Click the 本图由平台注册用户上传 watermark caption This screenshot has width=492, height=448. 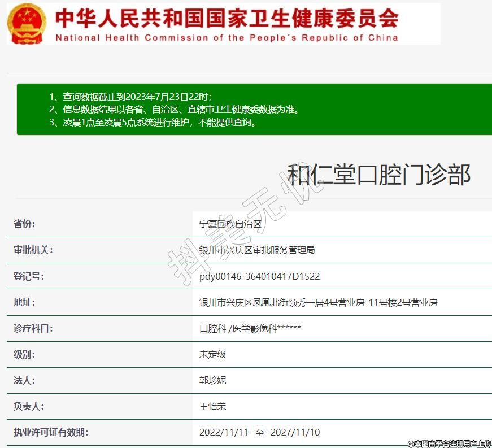(449, 443)
